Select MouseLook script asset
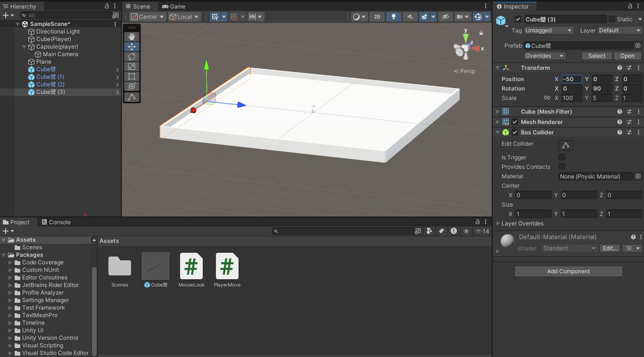644x357 pixels. click(192, 270)
